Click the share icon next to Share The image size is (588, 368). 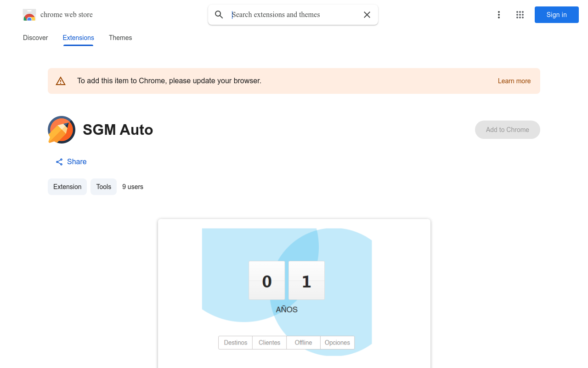pos(59,162)
